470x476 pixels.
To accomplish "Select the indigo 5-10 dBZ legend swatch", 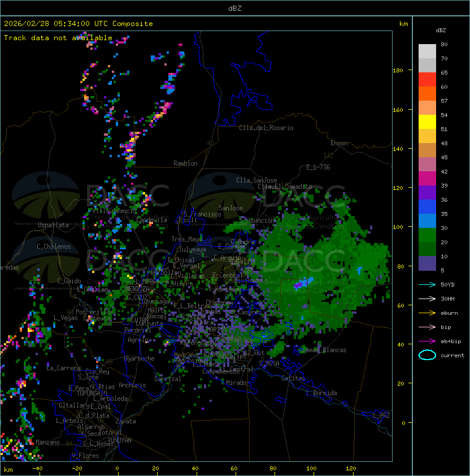I will pos(427,263).
